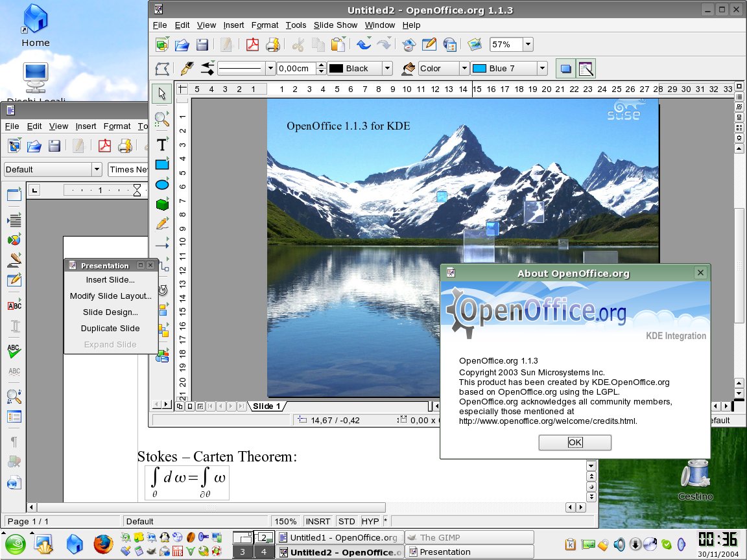Click the Undo arrow in Impress toolbar
Screen dimensions: 747x560
click(x=364, y=44)
